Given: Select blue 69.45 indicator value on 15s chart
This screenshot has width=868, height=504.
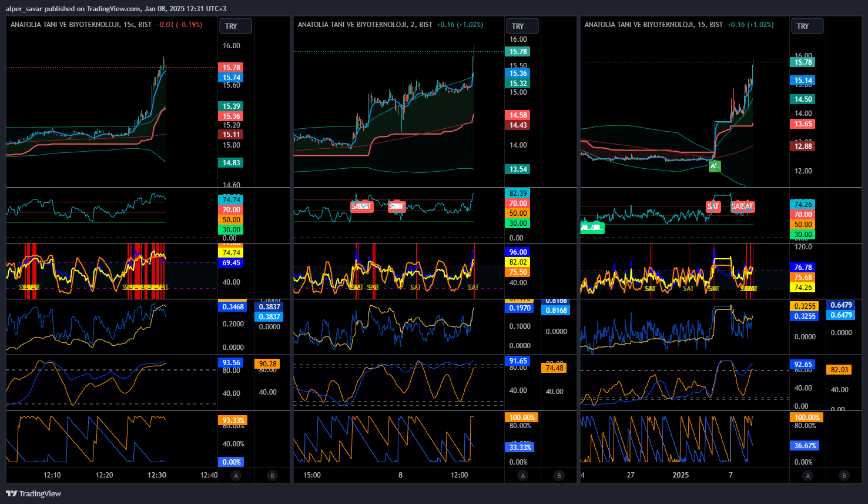Looking at the screenshot, I should [x=232, y=263].
